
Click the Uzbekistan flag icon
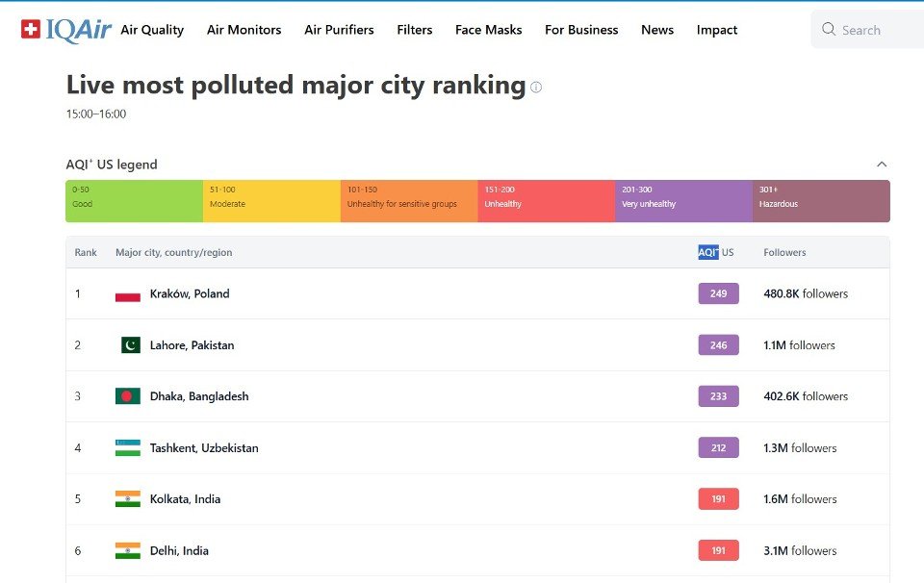point(128,448)
